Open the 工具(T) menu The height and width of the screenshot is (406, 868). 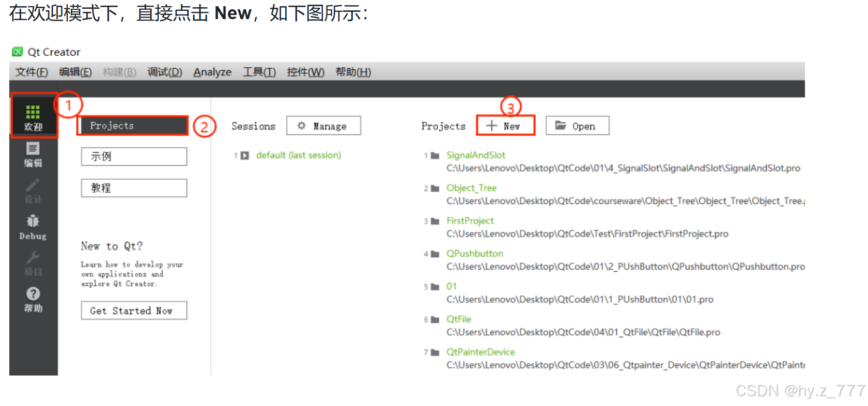[259, 72]
